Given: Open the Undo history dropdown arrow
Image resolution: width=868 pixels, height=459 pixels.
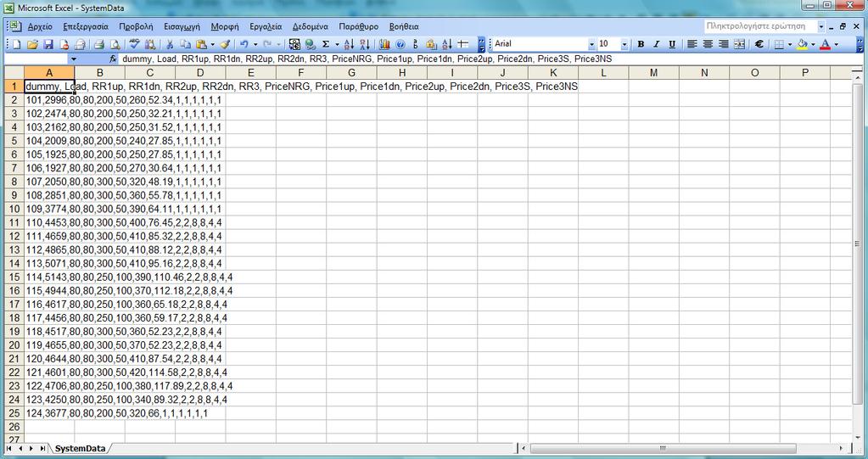Looking at the screenshot, I should [x=255, y=44].
